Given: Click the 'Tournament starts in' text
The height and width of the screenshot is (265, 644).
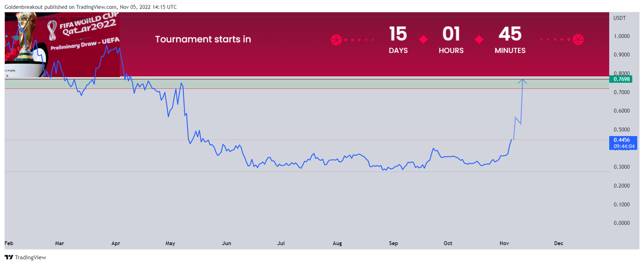Looking at the screenshot, I should (x=203, y=39).
